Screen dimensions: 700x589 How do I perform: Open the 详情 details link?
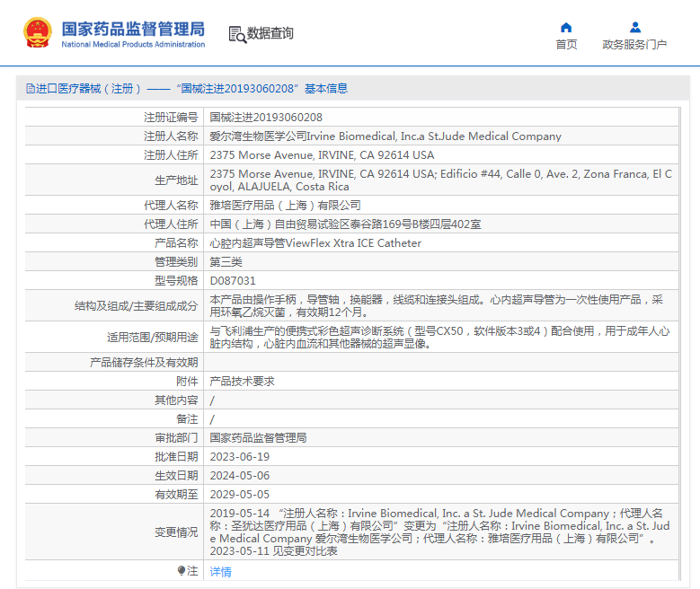220,572
